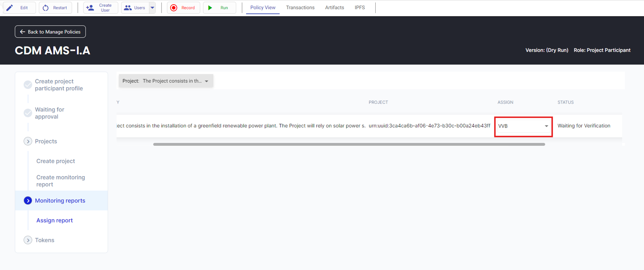
Task: Click the green Run play icon
Action: coord(210,8)
